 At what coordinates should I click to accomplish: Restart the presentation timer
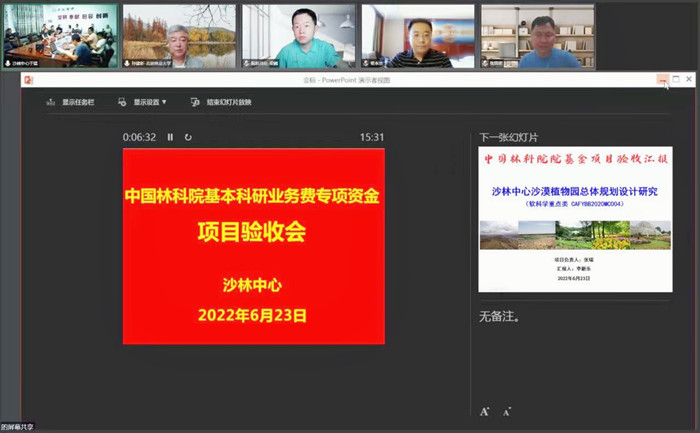click(x=188, y=137)
